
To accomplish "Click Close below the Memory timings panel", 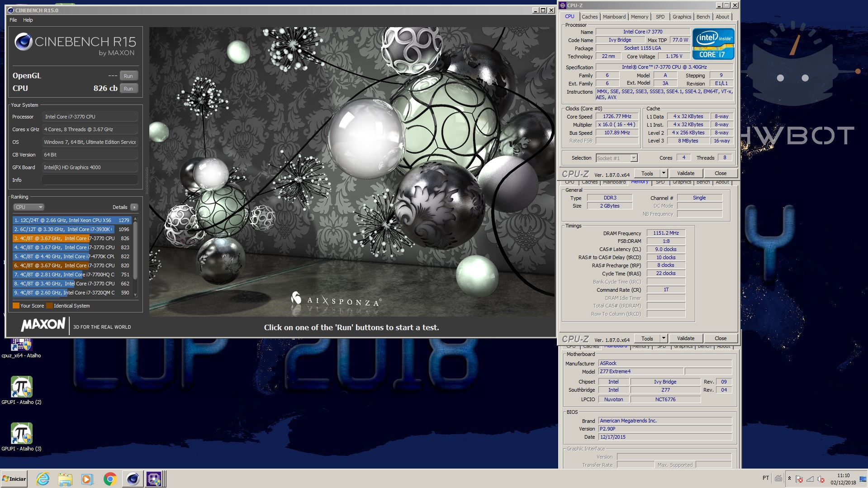I will coord(721,338).
